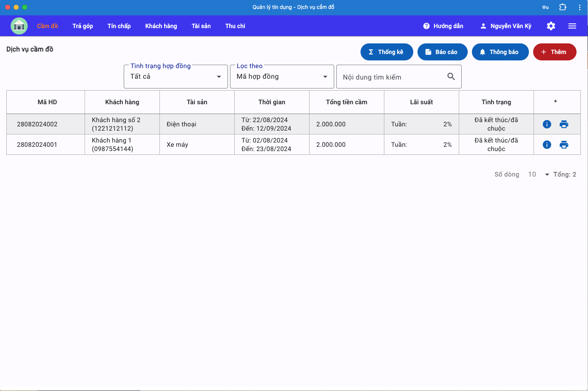Click the search magnifier icon

pyautogui.click(x=451, y=77)
